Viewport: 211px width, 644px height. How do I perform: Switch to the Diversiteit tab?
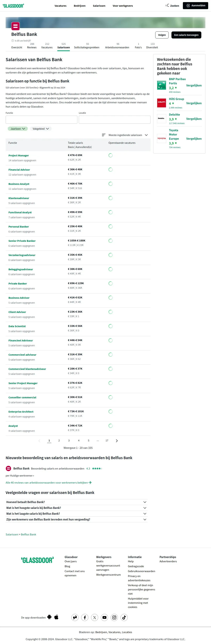point(152,46)
